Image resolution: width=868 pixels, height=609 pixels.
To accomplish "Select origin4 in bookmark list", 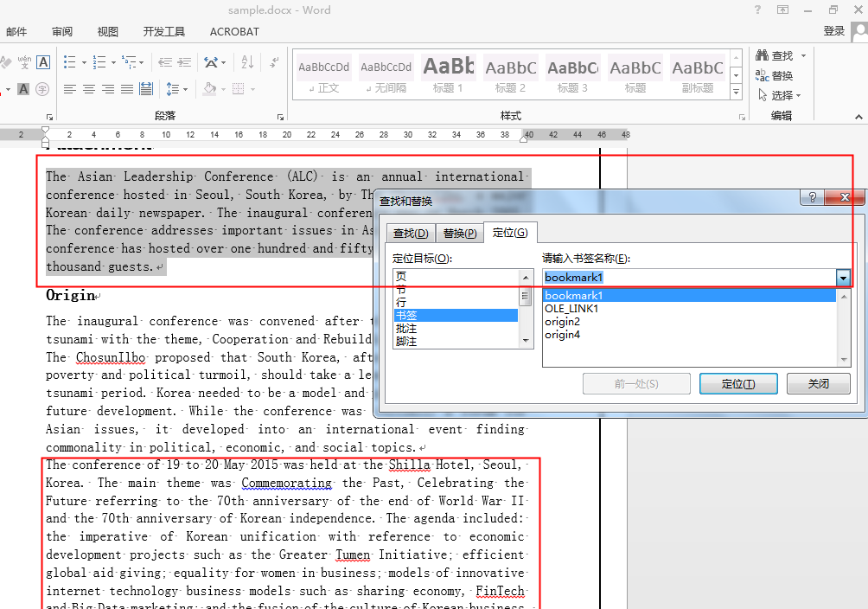I will click(689, 335).
